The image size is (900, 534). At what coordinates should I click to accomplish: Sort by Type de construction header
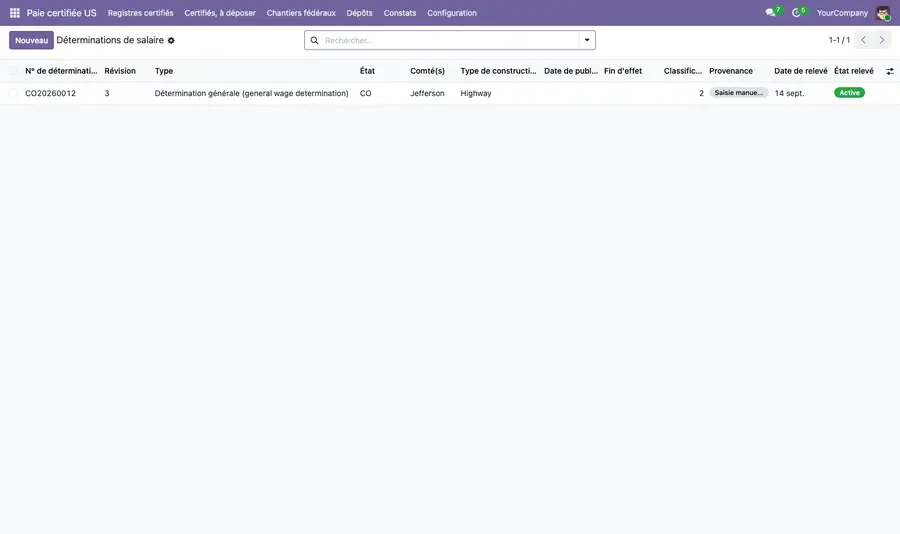pos(498,71)
